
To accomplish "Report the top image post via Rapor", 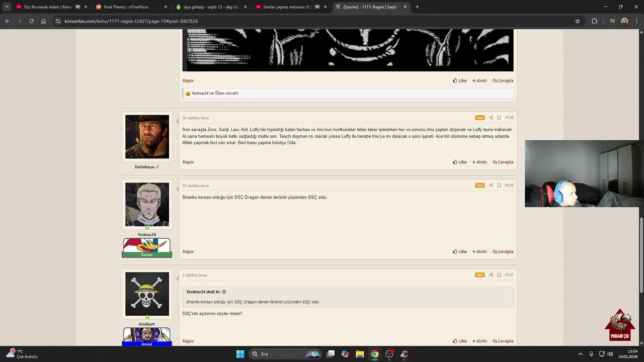I will click(x=188, y=80).
